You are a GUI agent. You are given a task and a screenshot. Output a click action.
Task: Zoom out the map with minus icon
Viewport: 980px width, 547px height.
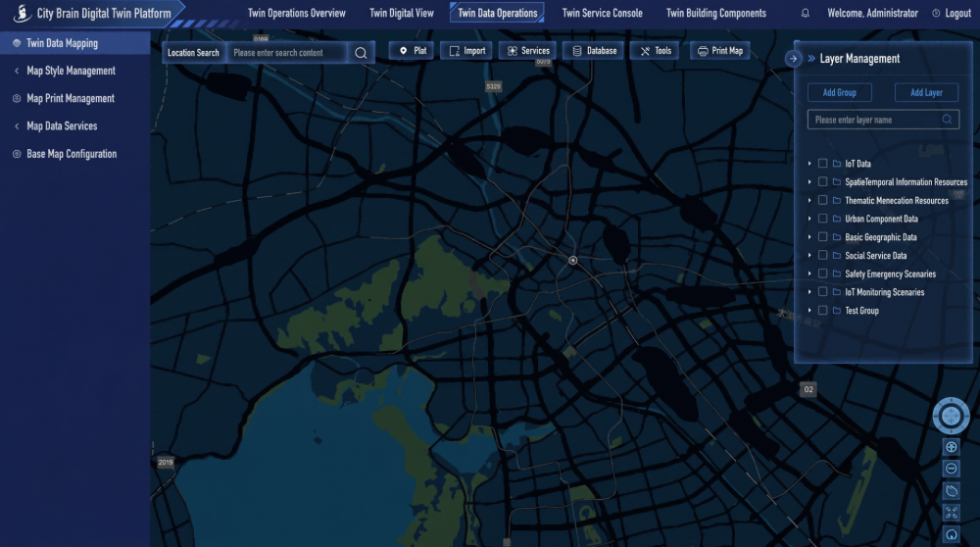pyautogui.click(x=952, y=469)
